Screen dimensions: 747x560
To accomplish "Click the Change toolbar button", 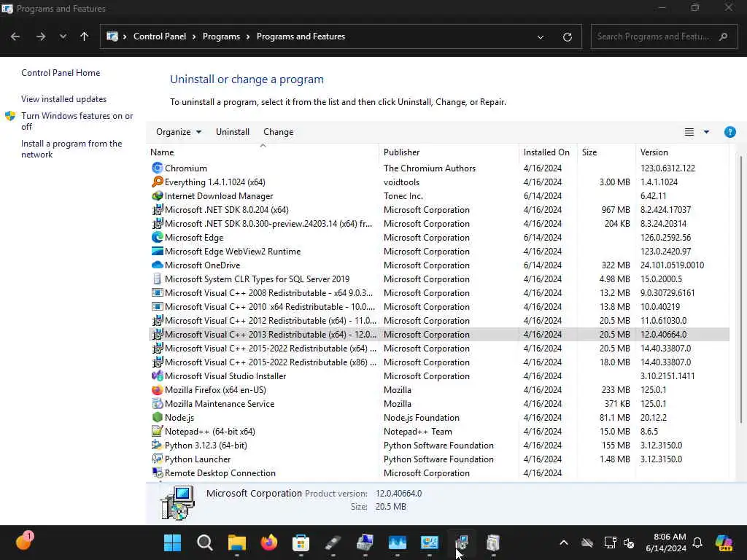I will [x=278, y=132].
